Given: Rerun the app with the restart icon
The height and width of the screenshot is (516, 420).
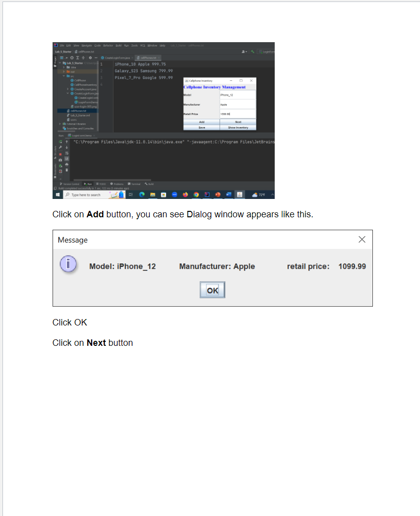Looking at the screenshot, I should [x=60, y=141].
